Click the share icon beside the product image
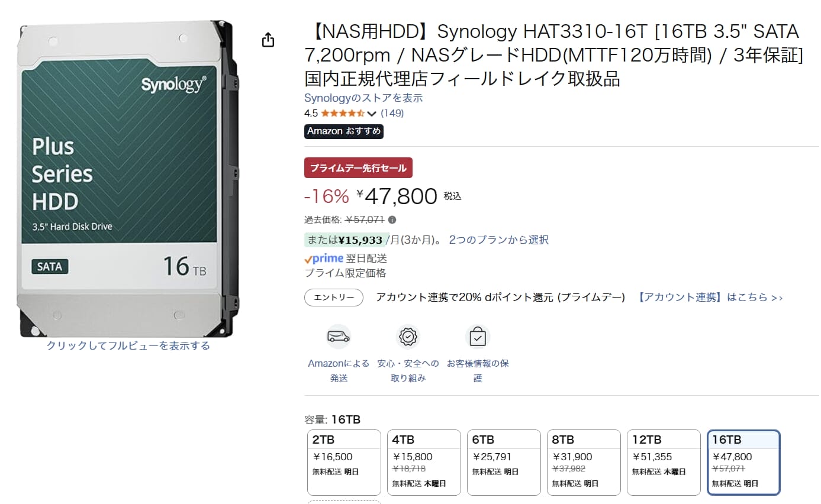Viewport: 821px width, 504px height. (268, 40)
